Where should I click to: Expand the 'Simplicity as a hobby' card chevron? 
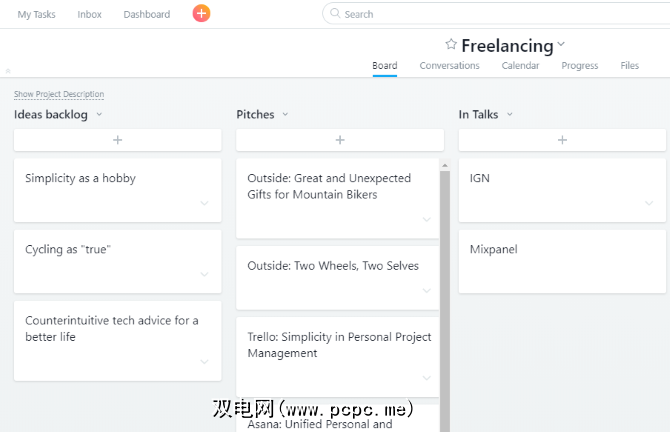pos(204,203)
